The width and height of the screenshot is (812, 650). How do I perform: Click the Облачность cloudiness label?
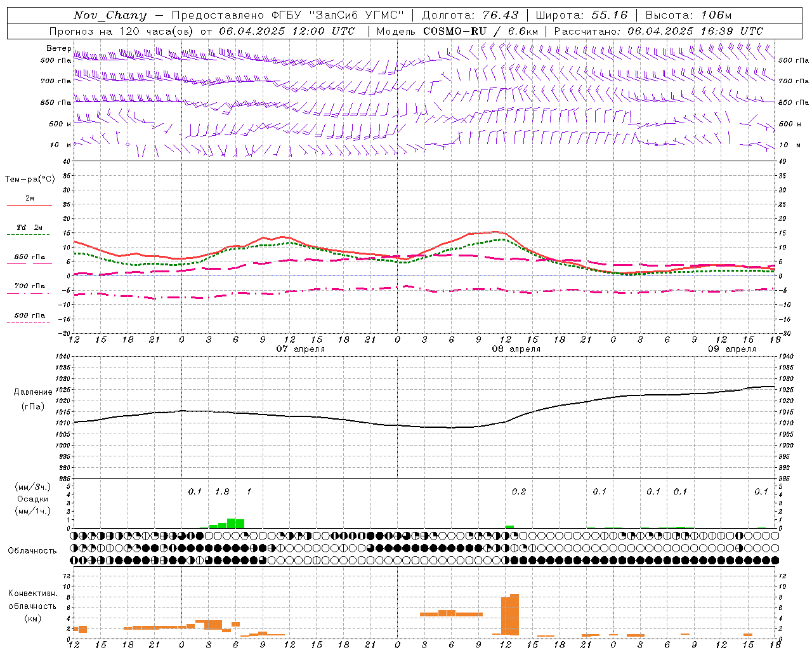pos(32,550)
